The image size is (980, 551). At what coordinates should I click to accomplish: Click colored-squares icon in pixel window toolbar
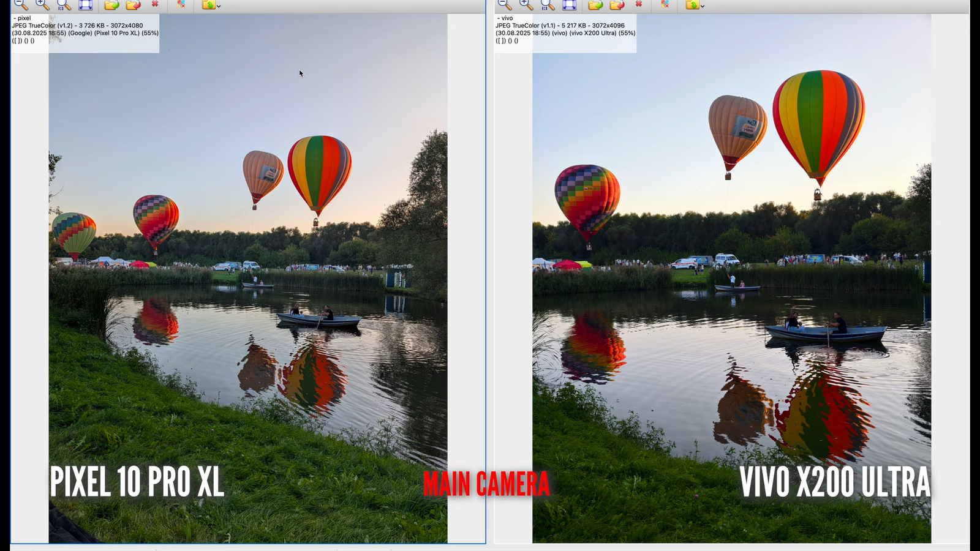(x=181, y=4)
